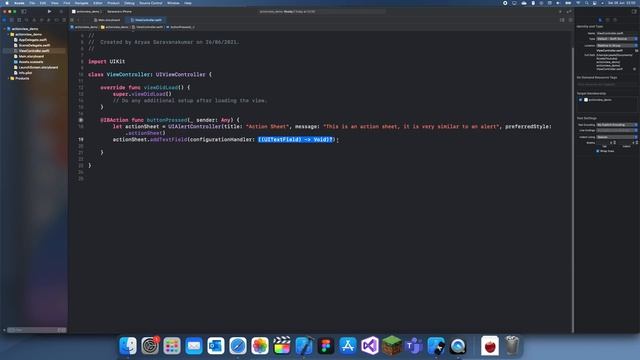Viewport: 640px width, 360px height.
Task: Open adjust editor options icon
Action: click(x=562, y=20)
